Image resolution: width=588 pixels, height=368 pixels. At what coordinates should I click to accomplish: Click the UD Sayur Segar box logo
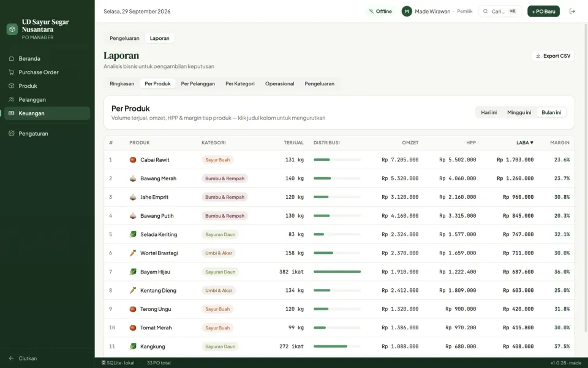12,29
